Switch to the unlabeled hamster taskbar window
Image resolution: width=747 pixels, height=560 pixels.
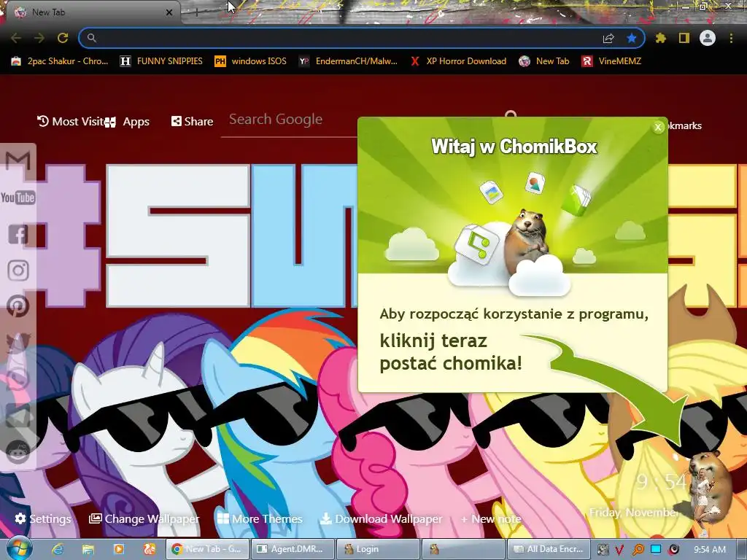[x=463, y=549]
